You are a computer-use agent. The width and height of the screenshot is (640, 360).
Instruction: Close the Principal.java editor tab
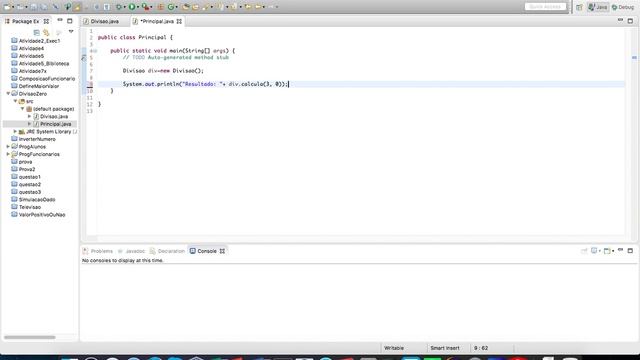[x=179, y=21]
